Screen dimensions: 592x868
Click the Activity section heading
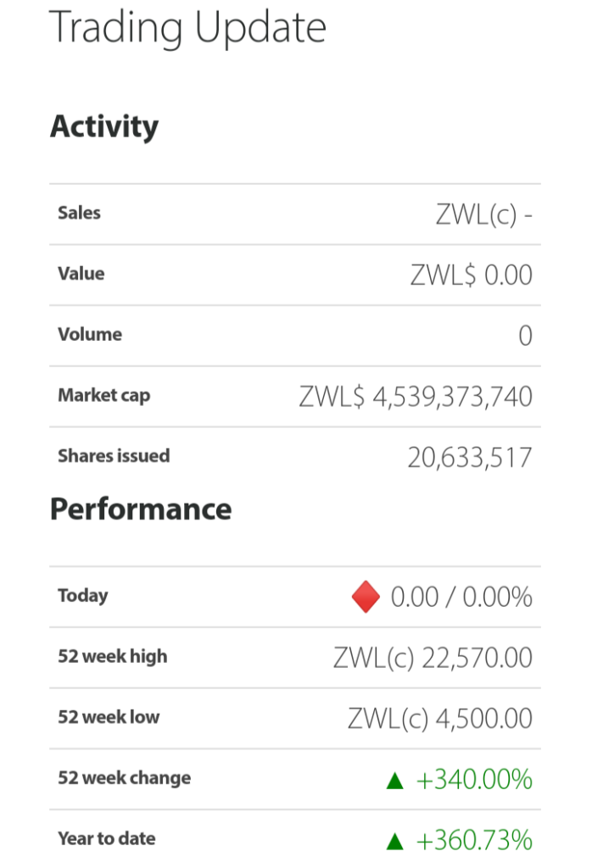click(x=104, y=127)
